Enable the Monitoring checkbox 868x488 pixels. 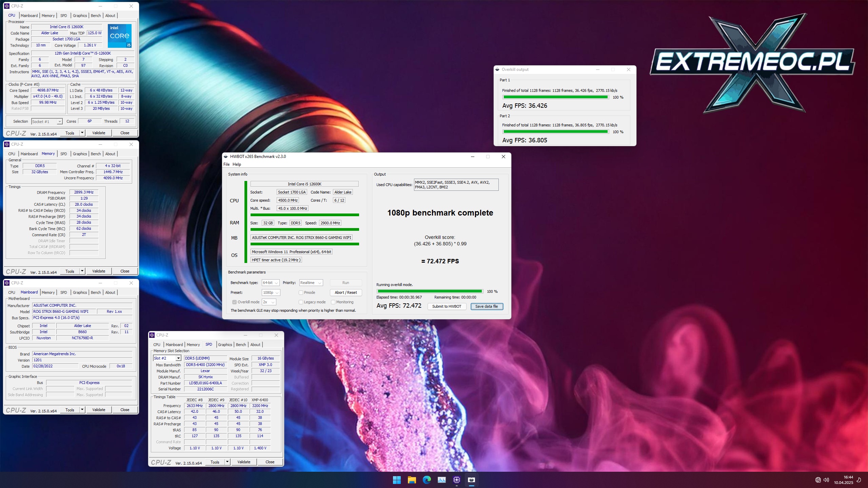click(333, 302)
